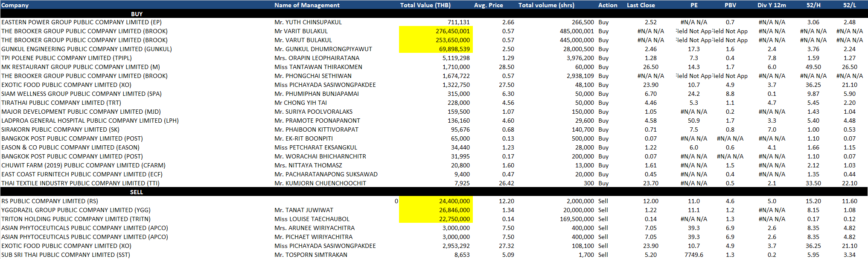Select the MK Restaurant Group (M) cell
Image resolution: width=868 pixels, height=259 pixels.
pos(81,67)
